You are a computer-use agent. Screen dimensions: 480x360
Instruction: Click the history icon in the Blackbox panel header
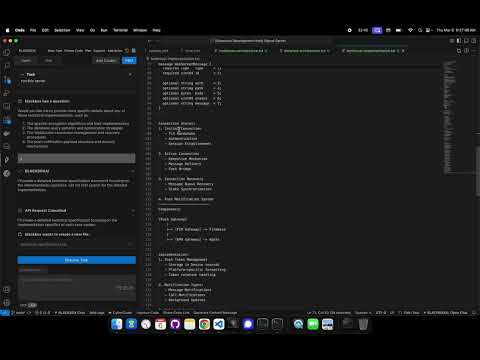click(x=127, y=51)
